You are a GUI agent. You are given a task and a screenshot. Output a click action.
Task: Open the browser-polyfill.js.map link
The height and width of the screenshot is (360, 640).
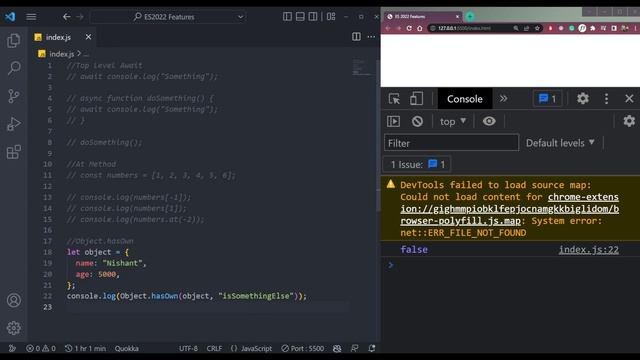tap(509, 209)
